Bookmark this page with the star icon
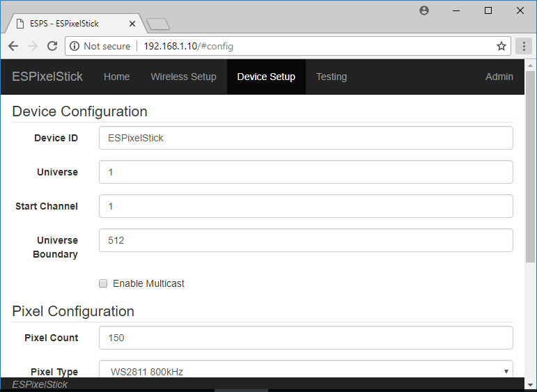Screen dimensions: 537x392 (501, 46)
